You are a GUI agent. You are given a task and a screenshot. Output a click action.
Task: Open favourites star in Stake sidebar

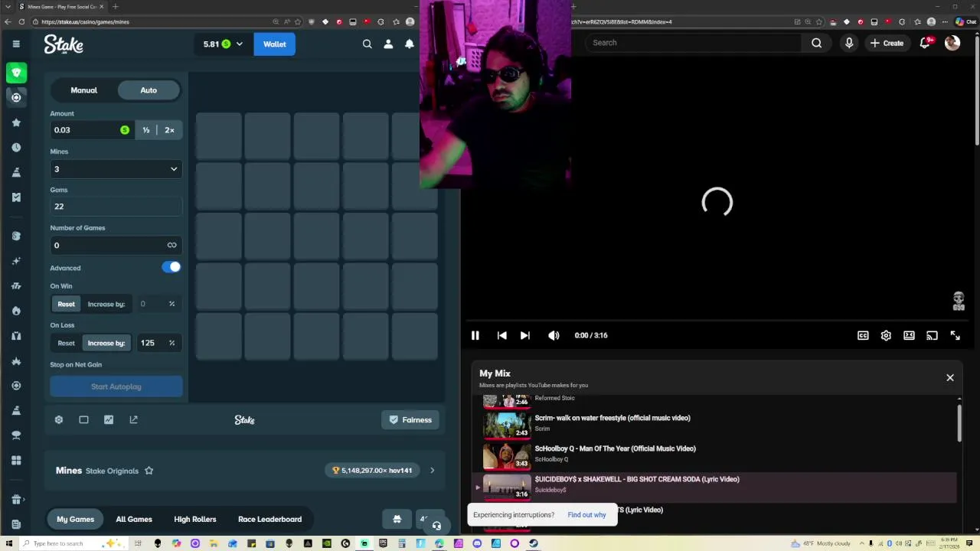coord(16,122)
